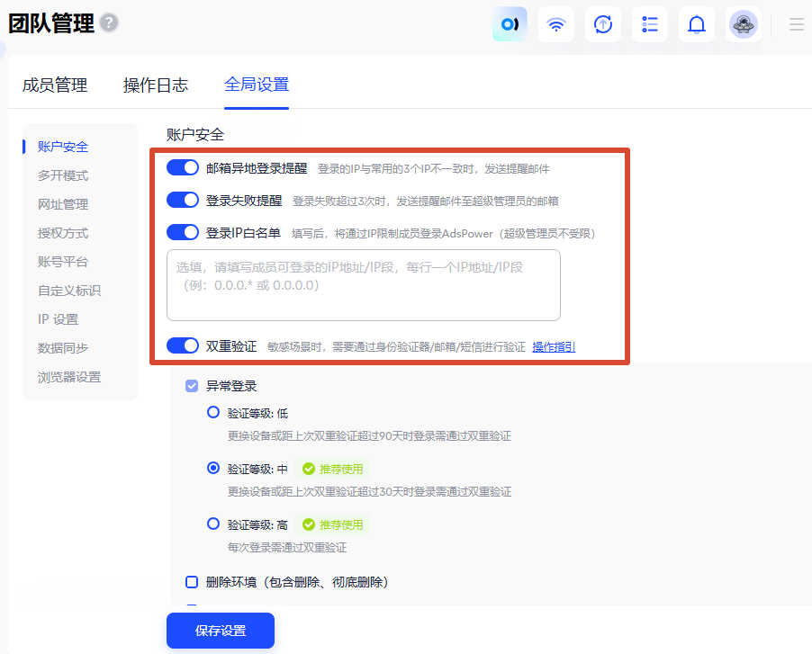Open the 操作指引 link
812x654 pixels.
click(x=554, y=347)
